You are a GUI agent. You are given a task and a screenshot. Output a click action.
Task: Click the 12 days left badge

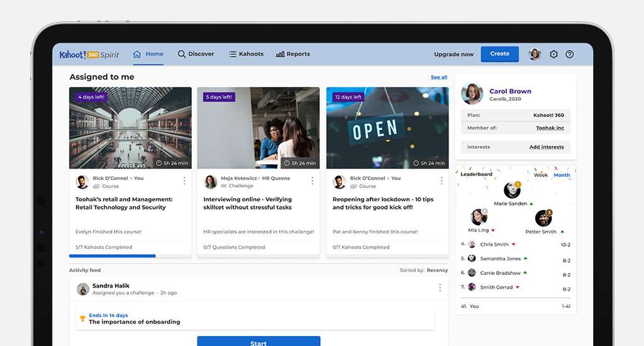tap(348, 97)
